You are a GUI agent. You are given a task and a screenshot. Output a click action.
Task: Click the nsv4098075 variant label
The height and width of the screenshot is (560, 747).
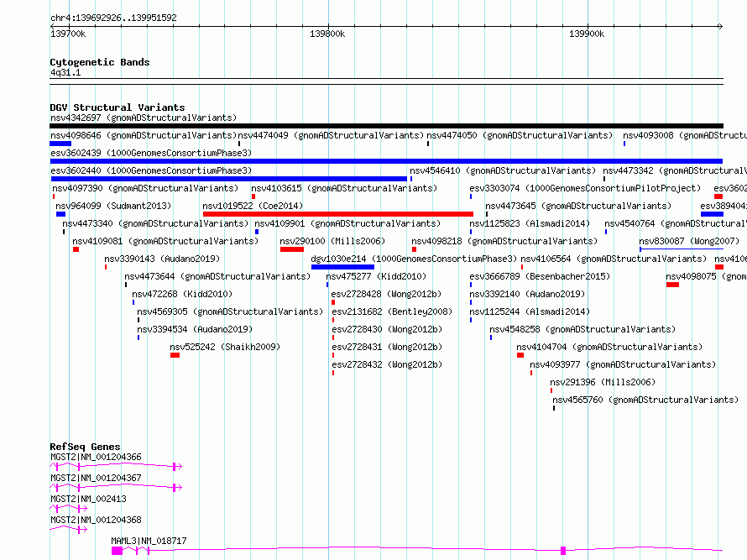coord(706,276)
